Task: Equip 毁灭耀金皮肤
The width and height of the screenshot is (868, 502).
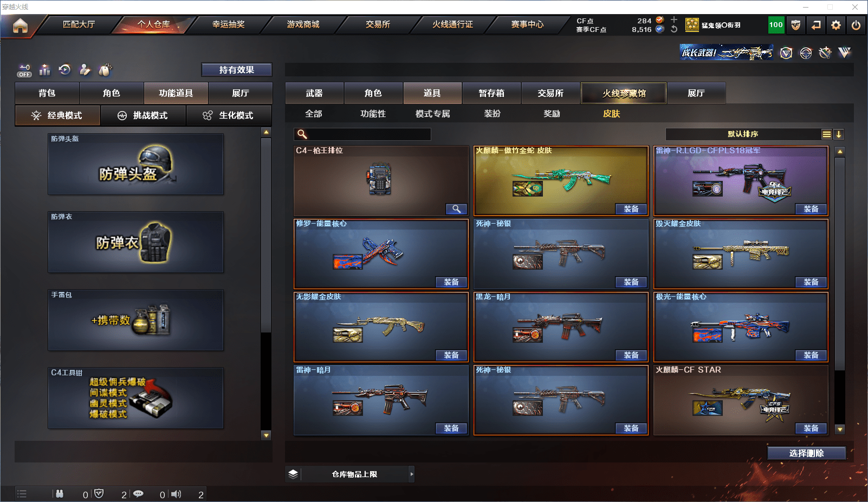Action: pos(811,282)
